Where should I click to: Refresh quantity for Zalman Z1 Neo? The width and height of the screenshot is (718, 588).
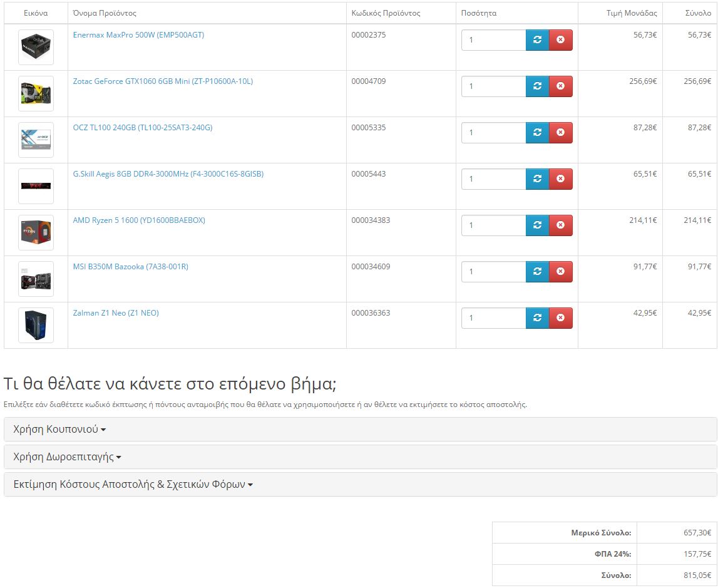point(537,318)
